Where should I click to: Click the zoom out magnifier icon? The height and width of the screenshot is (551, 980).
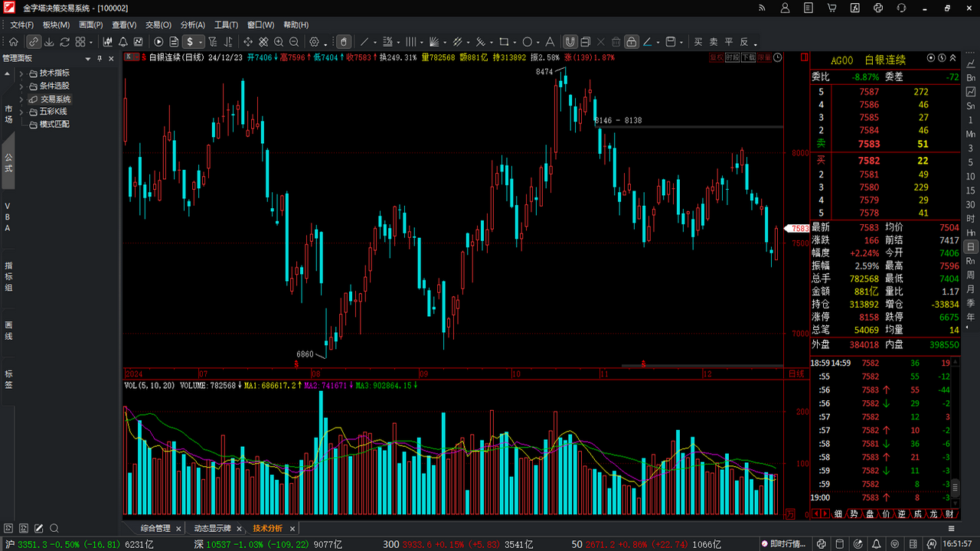pyautogui.click(x=295, y=42)
